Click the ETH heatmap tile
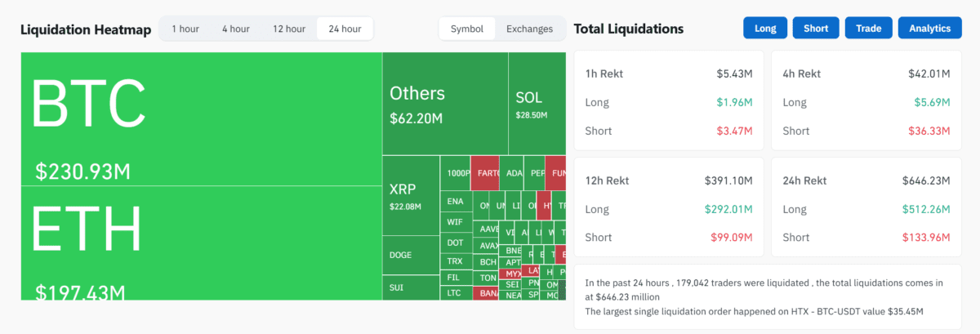 click(x=201, y=243)
